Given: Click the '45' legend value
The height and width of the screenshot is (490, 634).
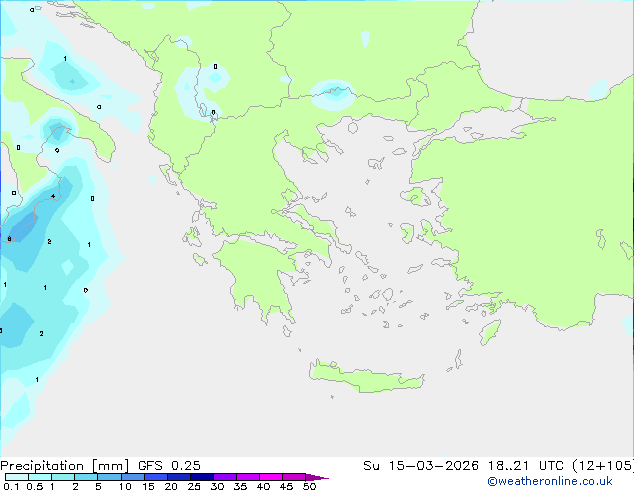Looking at the screenshot, I should coord(286,486).
